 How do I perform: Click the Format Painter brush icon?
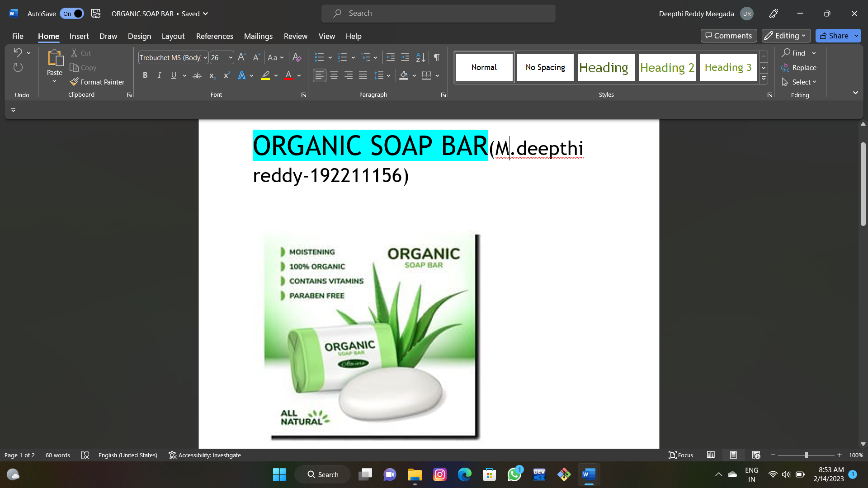[x=74, y=82]
